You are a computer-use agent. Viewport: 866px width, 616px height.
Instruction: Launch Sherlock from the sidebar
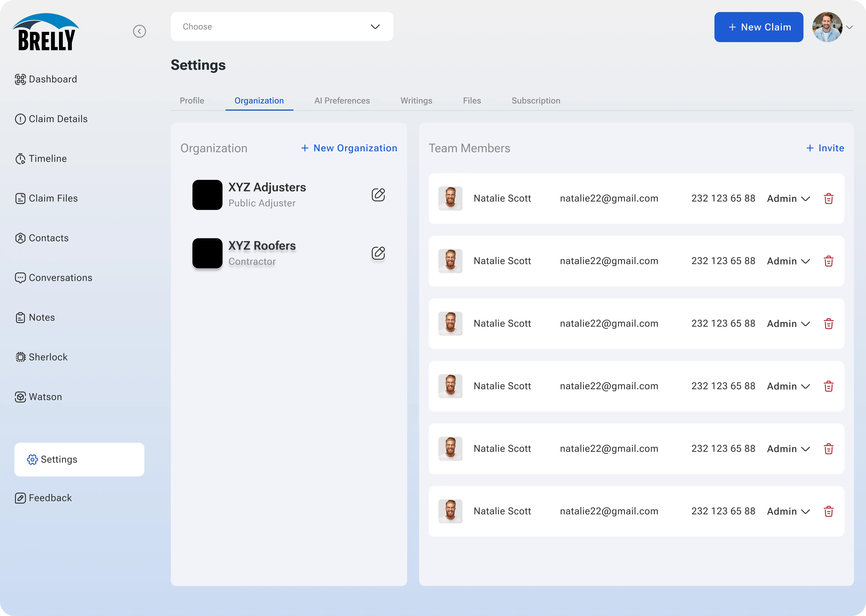click(x=41, y=357)
